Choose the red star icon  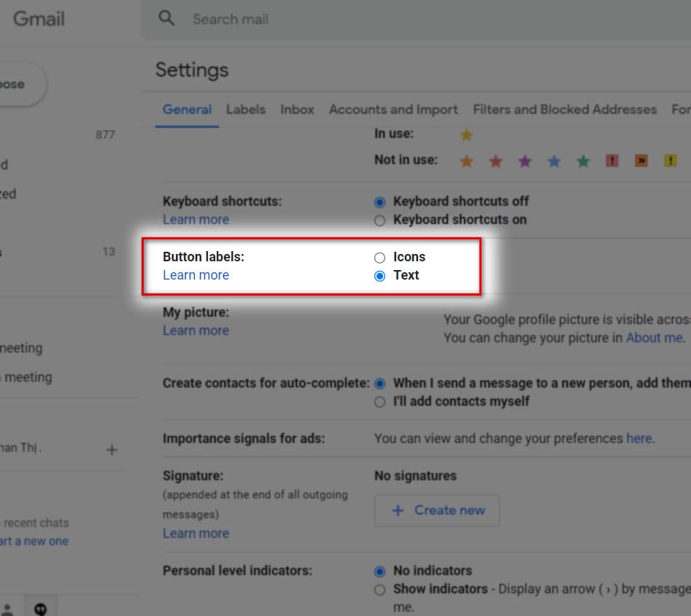point(495,161)
